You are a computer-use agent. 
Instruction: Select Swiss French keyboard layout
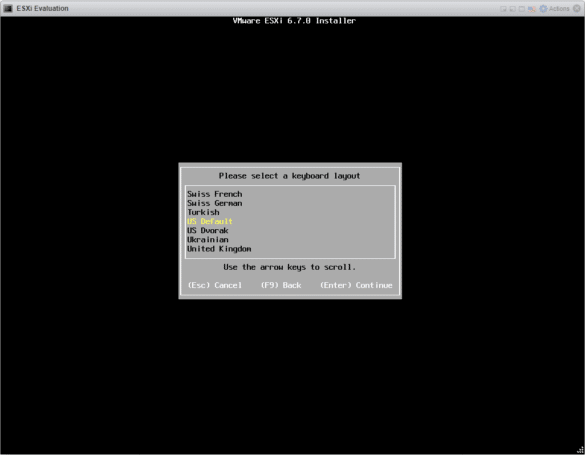click(x=215, y=194)
